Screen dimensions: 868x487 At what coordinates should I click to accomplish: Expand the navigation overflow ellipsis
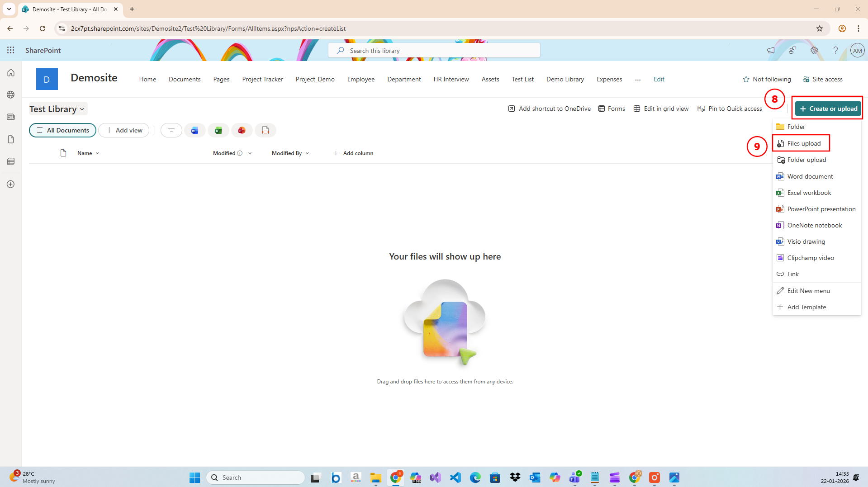point(638,79)
